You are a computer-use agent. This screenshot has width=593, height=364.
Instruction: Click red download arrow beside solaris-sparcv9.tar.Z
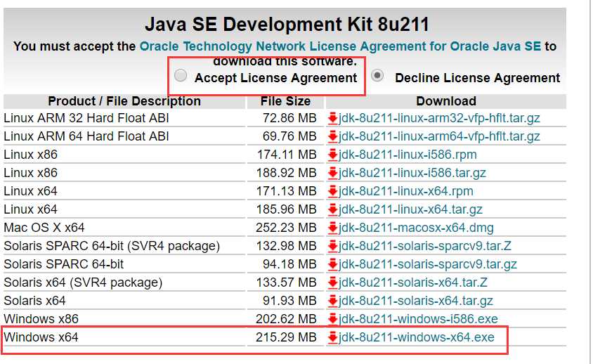pyautogui.click(x=332, y=246)
